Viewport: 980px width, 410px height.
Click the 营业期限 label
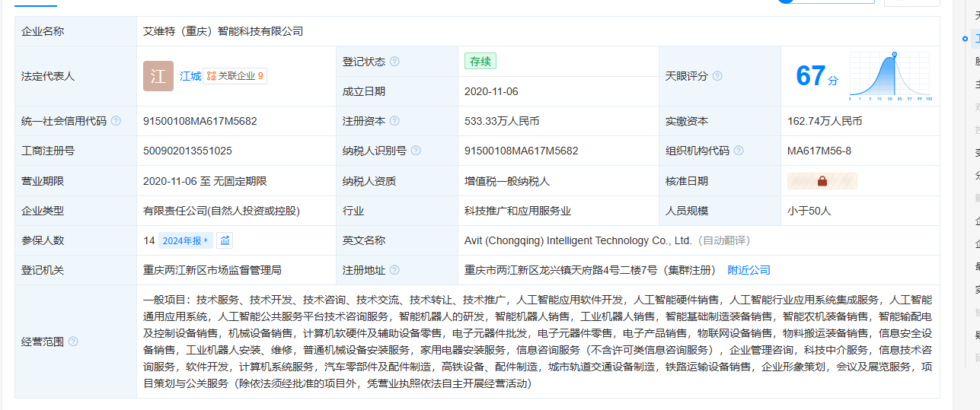(43, 181)
